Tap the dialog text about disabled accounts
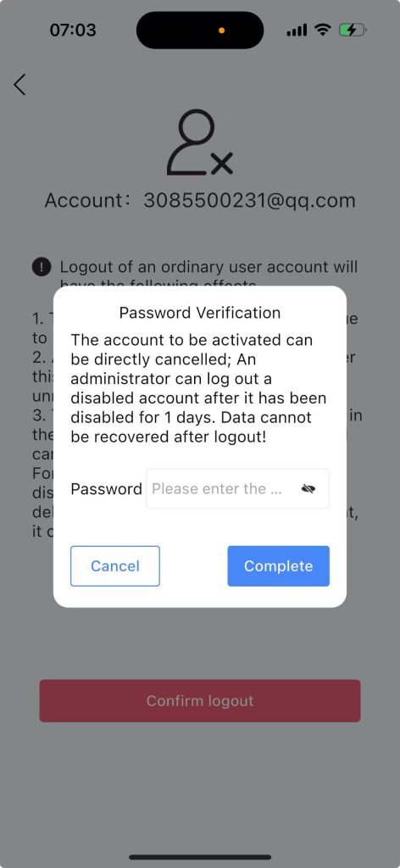The image size is (400, 868). coord(198,388)
